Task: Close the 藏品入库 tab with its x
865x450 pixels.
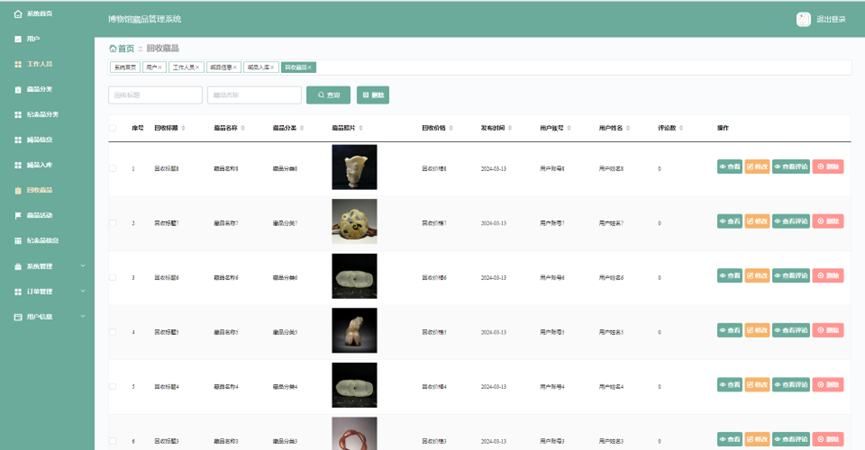Action: click(x=272, y=67)
